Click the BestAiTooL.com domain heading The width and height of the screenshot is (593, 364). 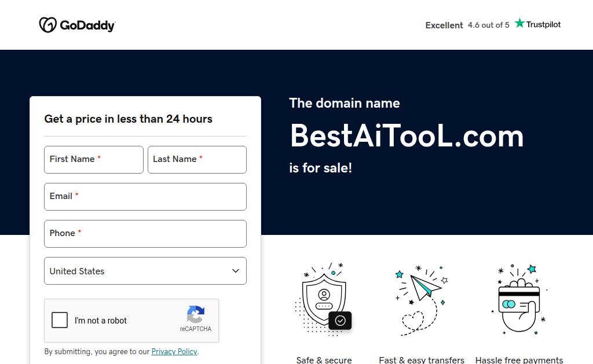(x=407, y=136)
